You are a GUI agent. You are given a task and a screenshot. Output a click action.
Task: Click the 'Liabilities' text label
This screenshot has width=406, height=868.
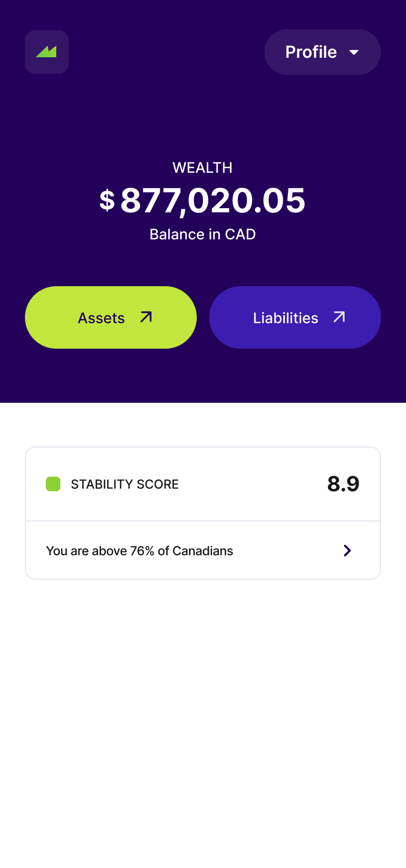point(285,318)
